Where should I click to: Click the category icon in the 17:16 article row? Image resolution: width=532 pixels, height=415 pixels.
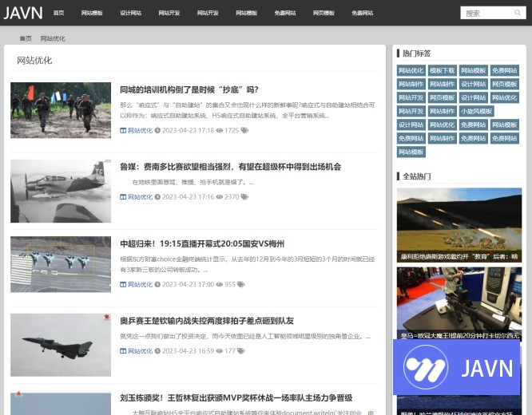[123, 196]
